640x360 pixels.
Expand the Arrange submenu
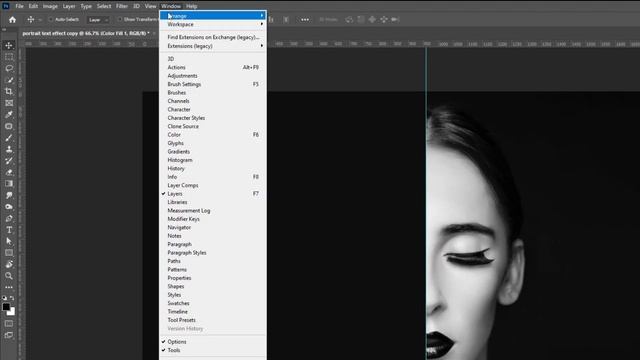coord(213,16)
